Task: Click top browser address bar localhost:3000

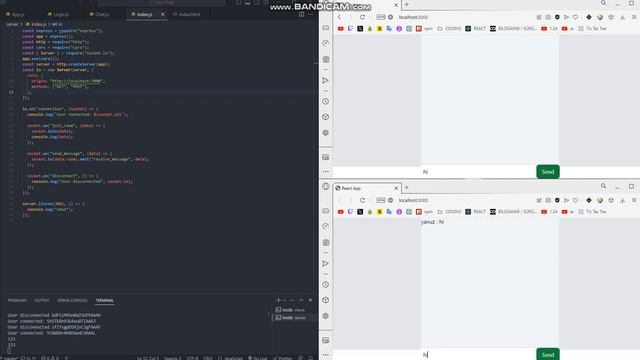Action: coord(413,17)
